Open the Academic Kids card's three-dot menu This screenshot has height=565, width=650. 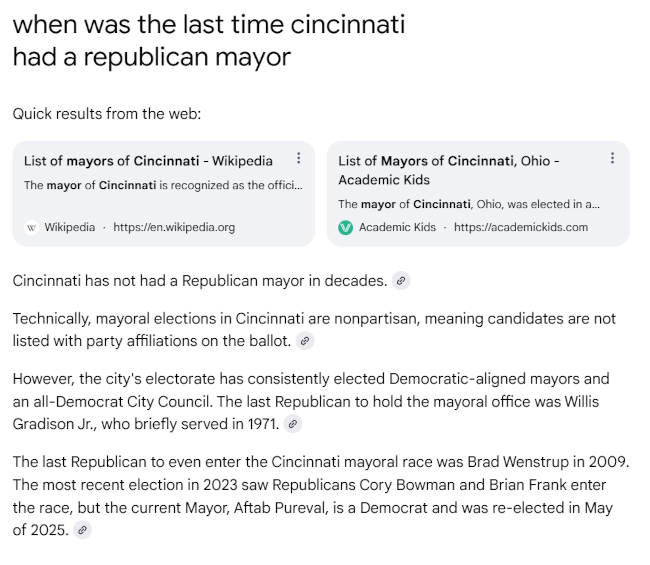click(612, 159)
